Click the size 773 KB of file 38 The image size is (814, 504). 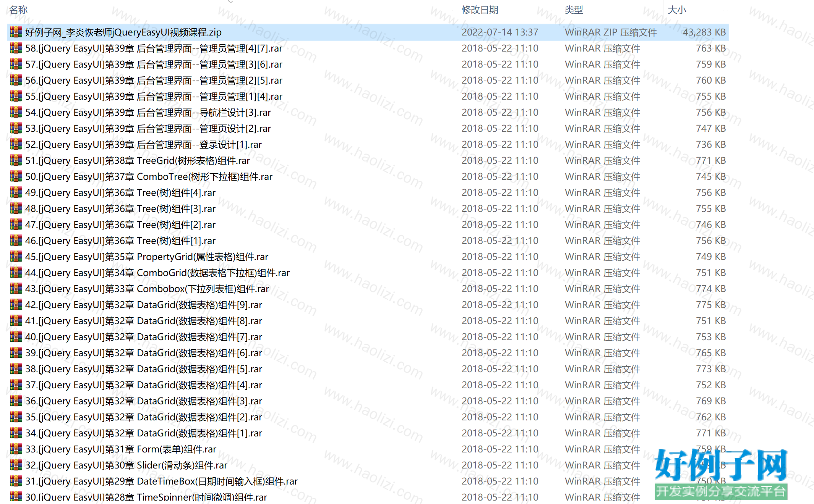711,369
